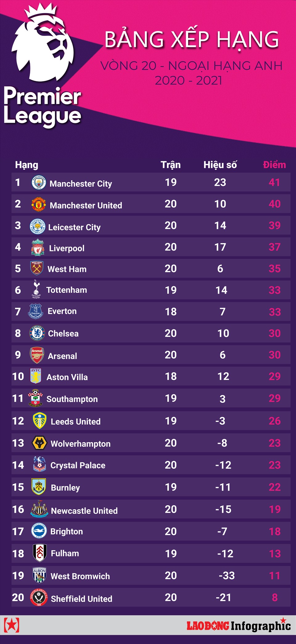Click the Leeds United crest
296x644 pixels.
pyautogui.click(x=39, y=421)
